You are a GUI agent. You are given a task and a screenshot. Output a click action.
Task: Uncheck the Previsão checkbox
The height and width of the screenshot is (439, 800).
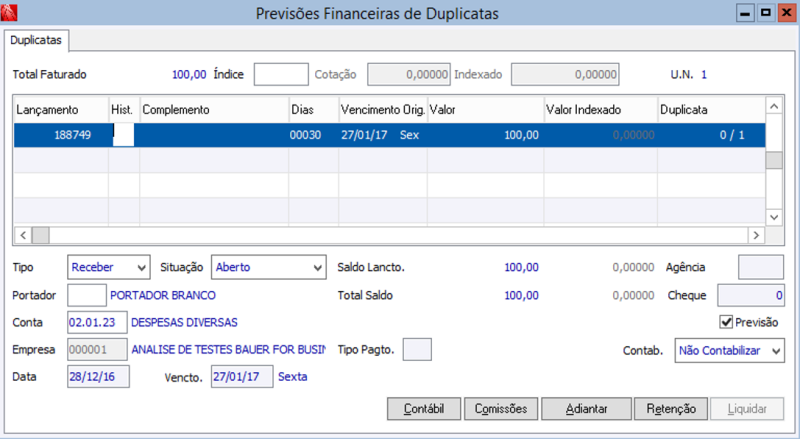click(x=726, y=322)
